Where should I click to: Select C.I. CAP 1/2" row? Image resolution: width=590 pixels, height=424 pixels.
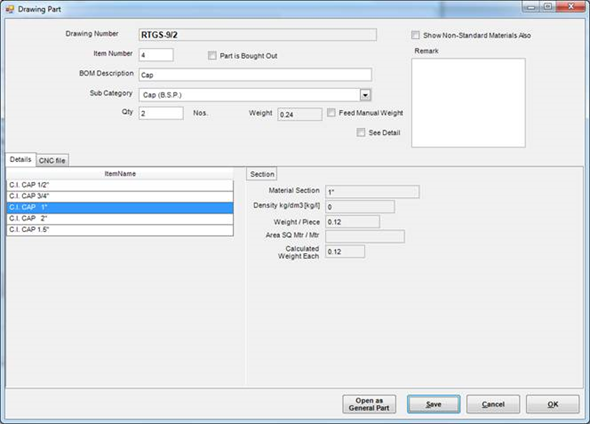pos(120,185)
